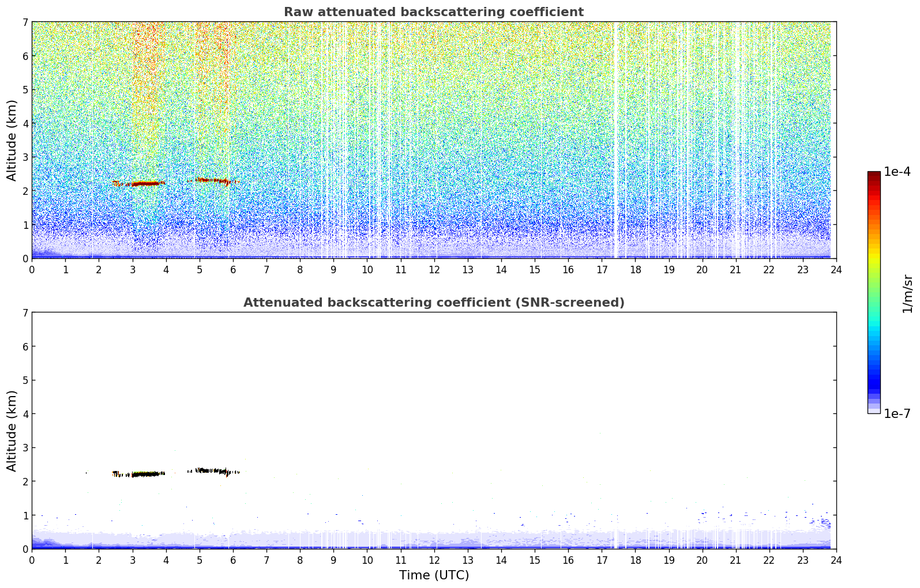
Task: Click the '1' altitude tick on bottom plot
Action: pos(25,515)
